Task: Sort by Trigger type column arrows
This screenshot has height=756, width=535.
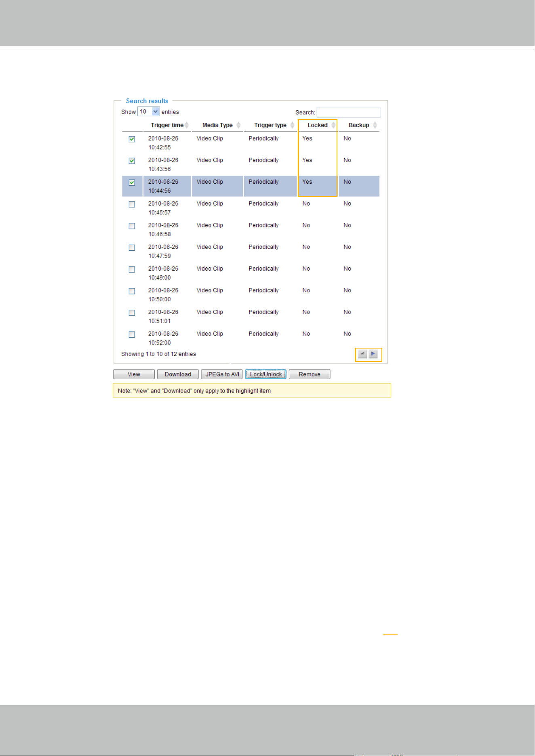Action: (292, 125)
